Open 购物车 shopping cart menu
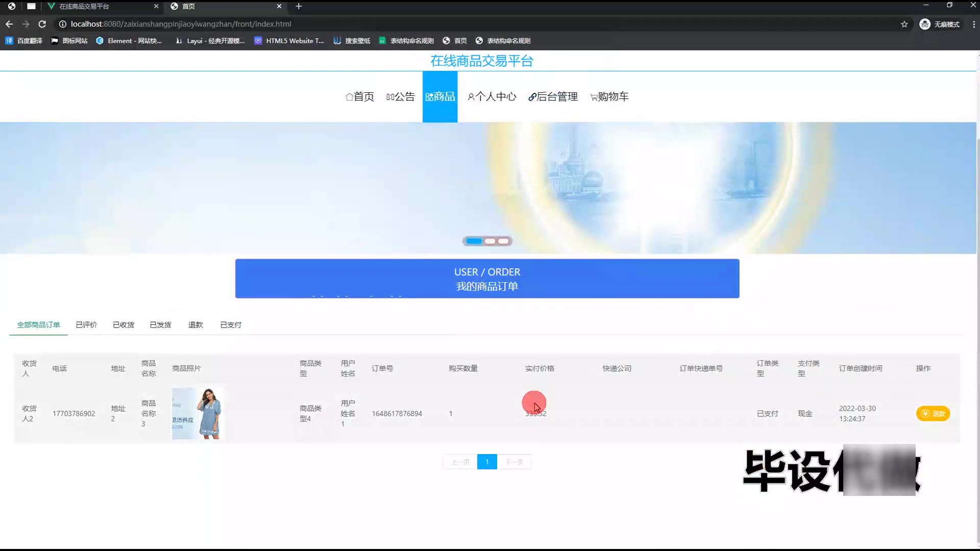Screen dimensions: 980x551 point(609,97)
